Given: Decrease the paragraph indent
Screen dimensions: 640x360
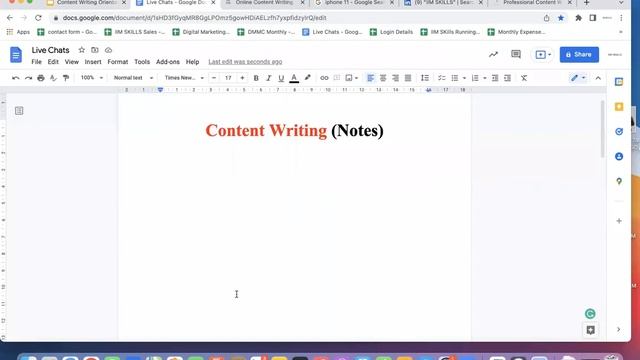Looking at the screenshot, I should click(x=495, y=78).
